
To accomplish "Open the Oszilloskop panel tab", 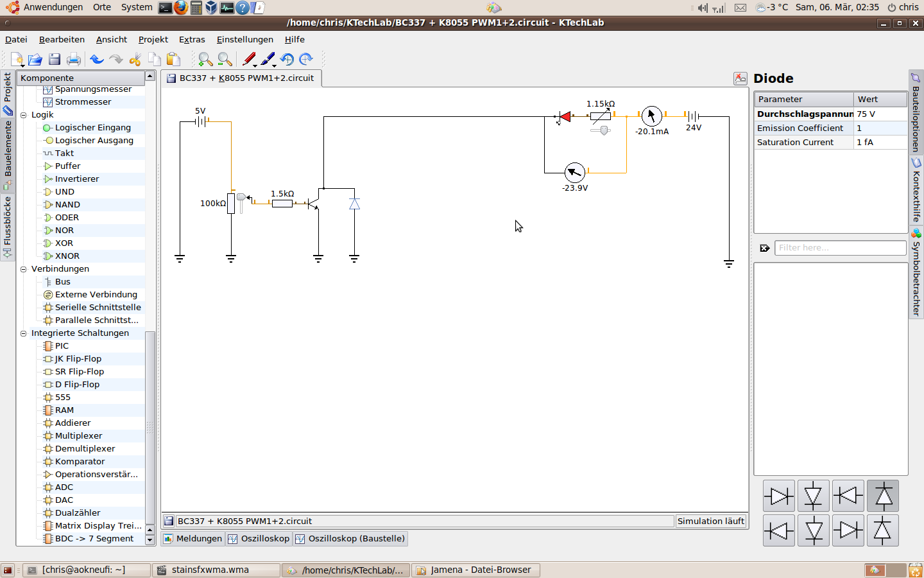I will click(259, 539).
